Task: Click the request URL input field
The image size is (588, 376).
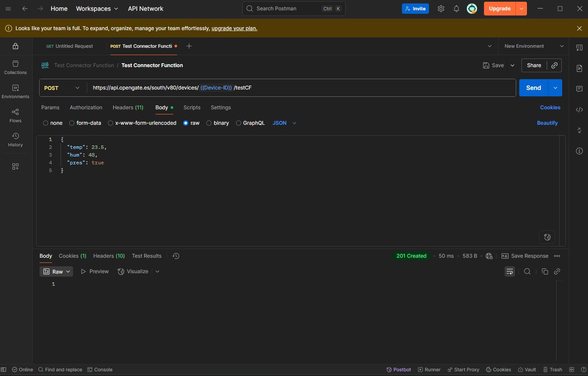Action: pyautogui.click(x=344, y=88)
